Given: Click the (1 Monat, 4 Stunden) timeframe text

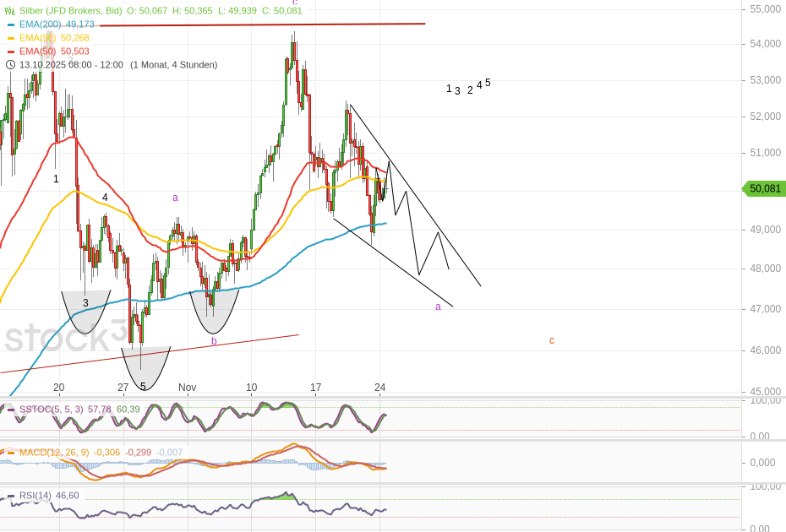Looking at the screenshot, I should tap(173, 65).
